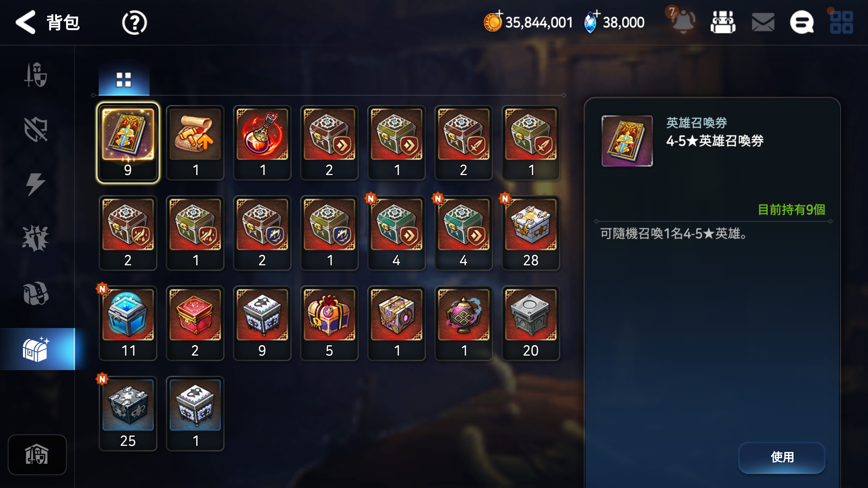Open the mail envelope icon
The width and height of the screenshot is (868, 488).
(763, 22)
